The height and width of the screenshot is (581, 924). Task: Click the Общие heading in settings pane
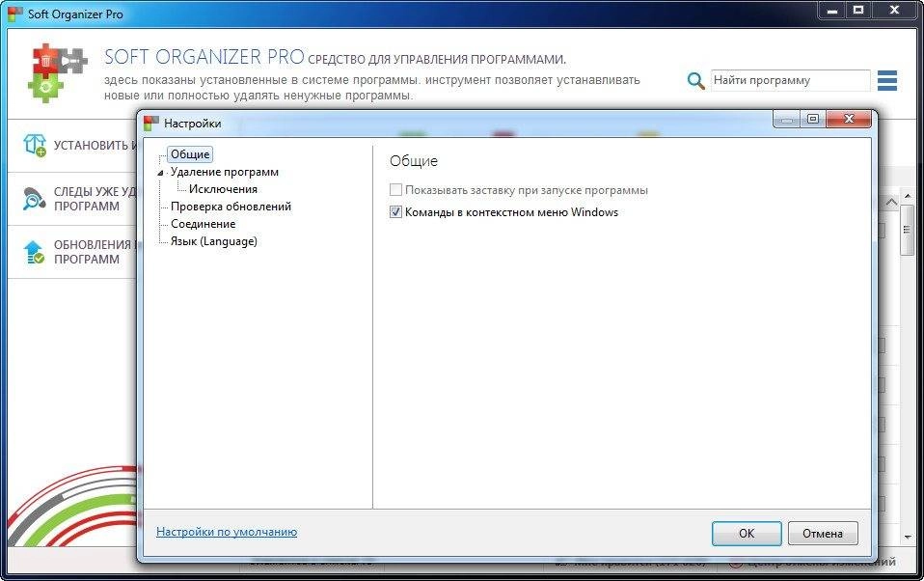(x=414, y=161)
